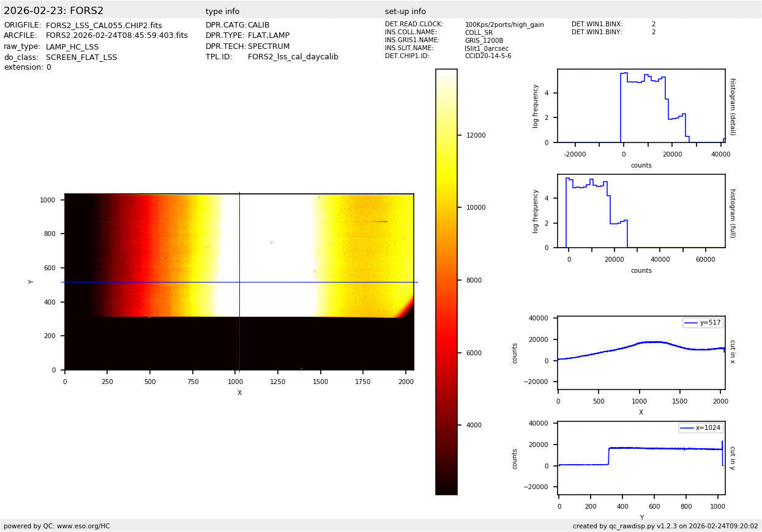Click the do_class value SCREEN_FLAT_LSS

[x=81, y=57]
